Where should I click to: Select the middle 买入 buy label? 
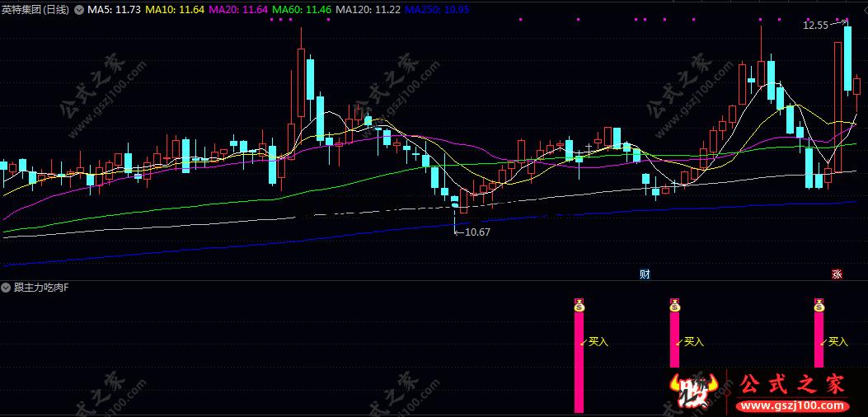693,342
